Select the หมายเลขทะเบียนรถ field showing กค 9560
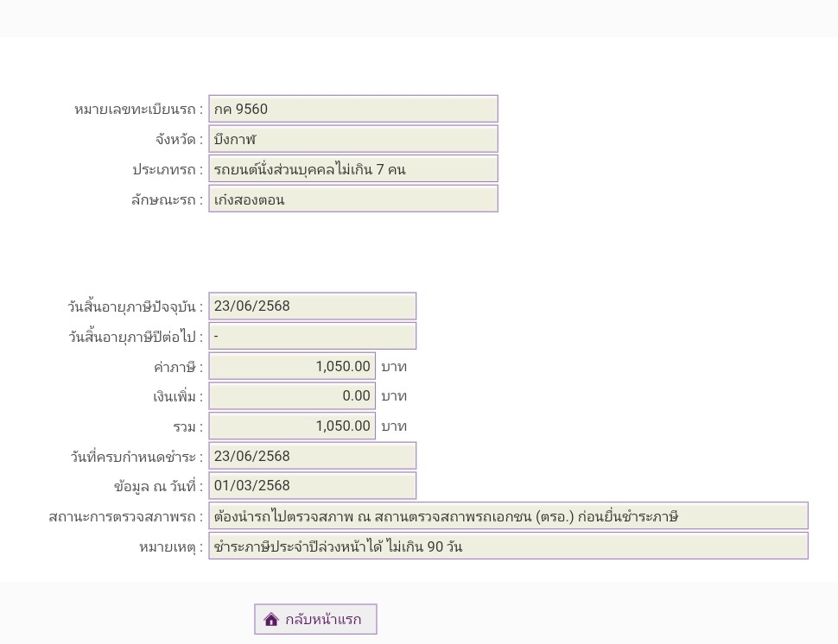838x644 pixels. coord(353,109)
